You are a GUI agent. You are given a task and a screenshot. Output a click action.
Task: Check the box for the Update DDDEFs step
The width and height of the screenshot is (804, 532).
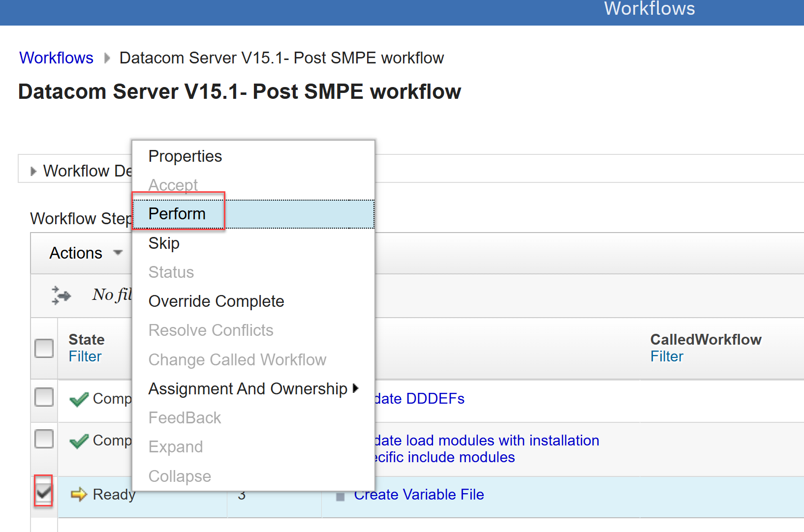(44, 397)
